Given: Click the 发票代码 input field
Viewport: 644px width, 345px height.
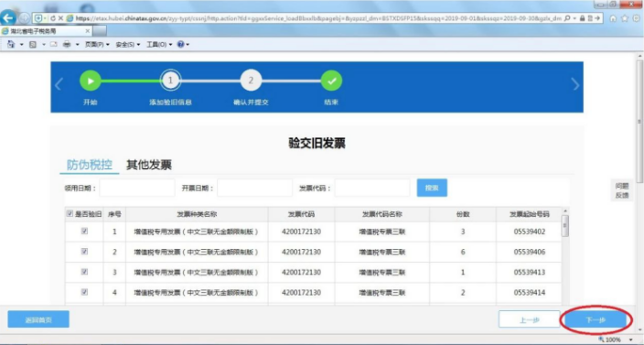Looking at the screenshot, I should pyautogui.click(x=372, y=188).
